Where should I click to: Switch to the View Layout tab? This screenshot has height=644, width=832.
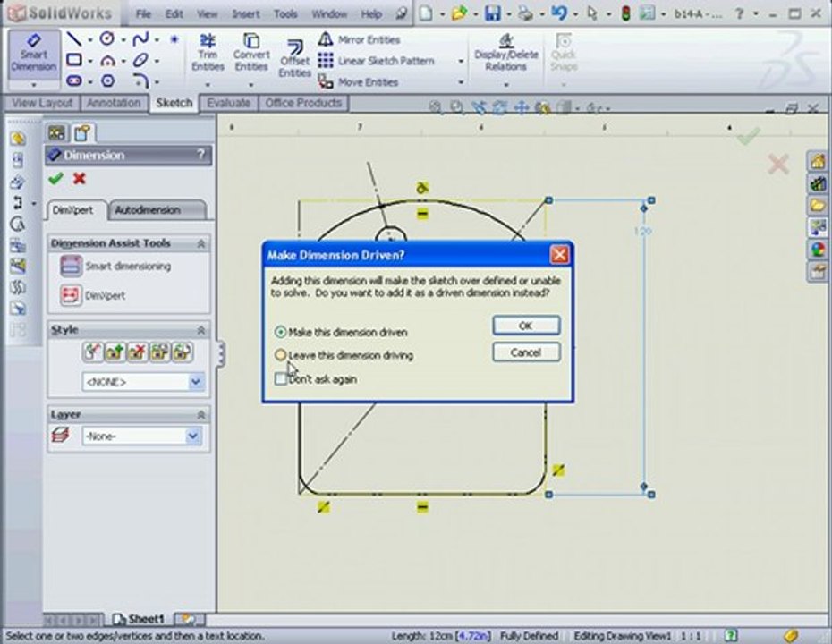click(42, 103)
